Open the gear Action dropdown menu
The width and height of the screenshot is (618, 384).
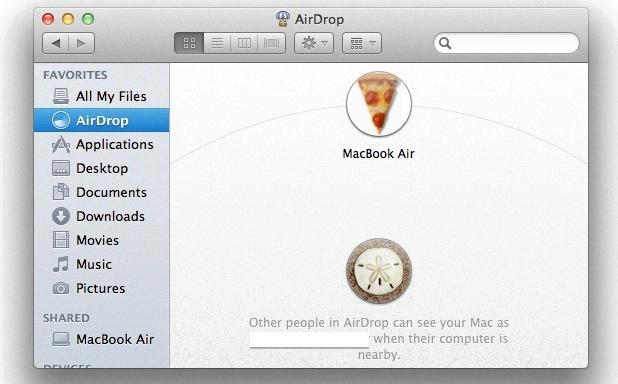tap(314, 43)
